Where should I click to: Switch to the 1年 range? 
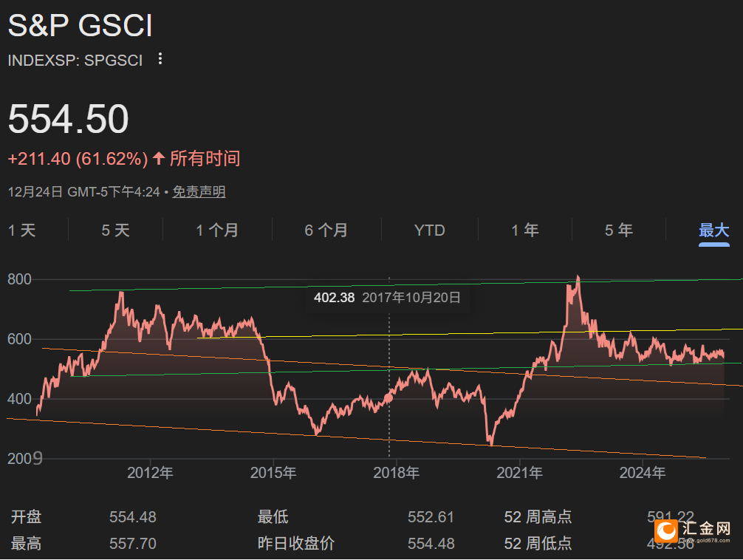(524, 230)
